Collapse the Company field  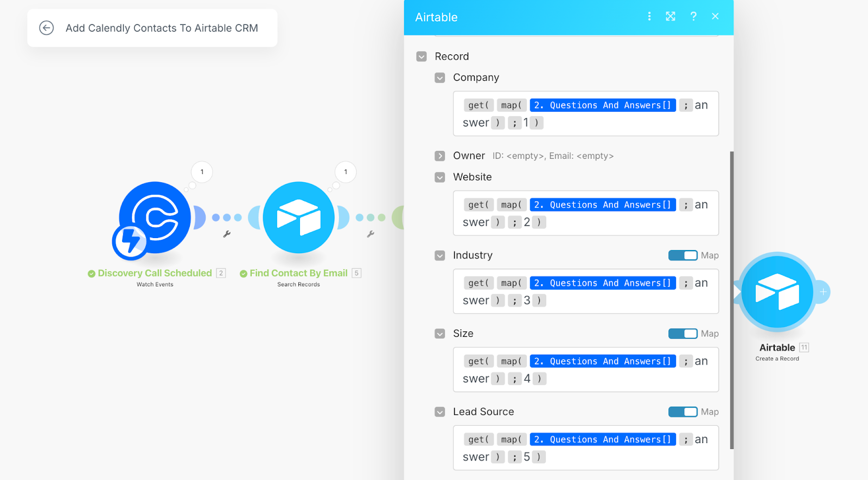point(440,78)
